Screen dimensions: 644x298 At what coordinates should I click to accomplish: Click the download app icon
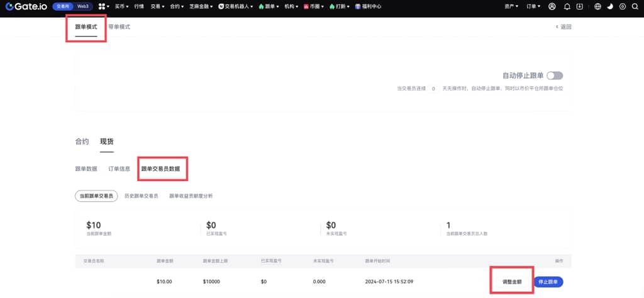tap(579, 6)
